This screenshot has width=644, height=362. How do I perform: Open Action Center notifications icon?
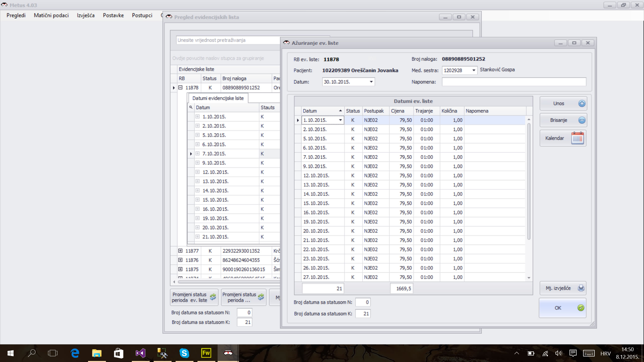(x=573, y=353)
